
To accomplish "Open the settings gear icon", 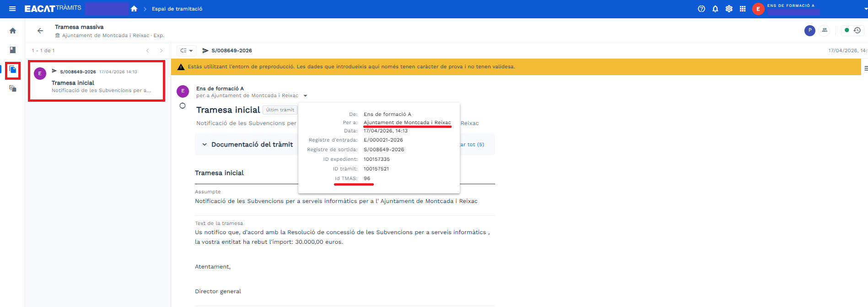I will [x=729, y=9].
